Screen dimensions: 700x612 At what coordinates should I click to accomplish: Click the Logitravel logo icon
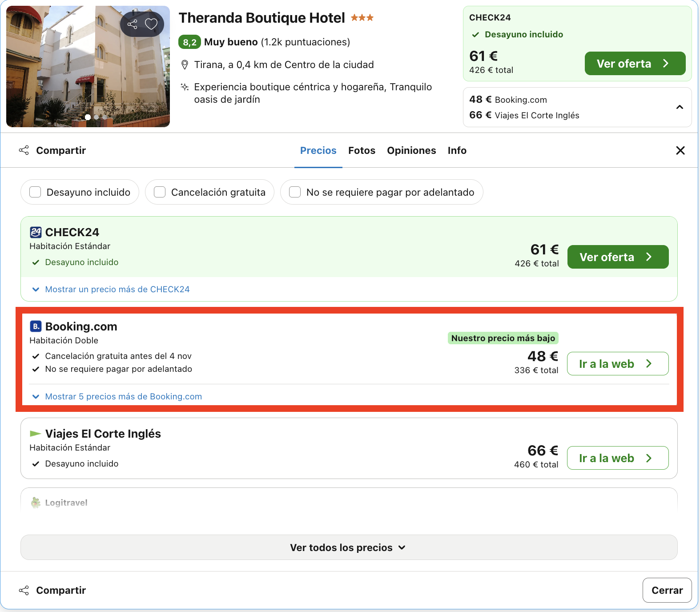click(36, 503)
